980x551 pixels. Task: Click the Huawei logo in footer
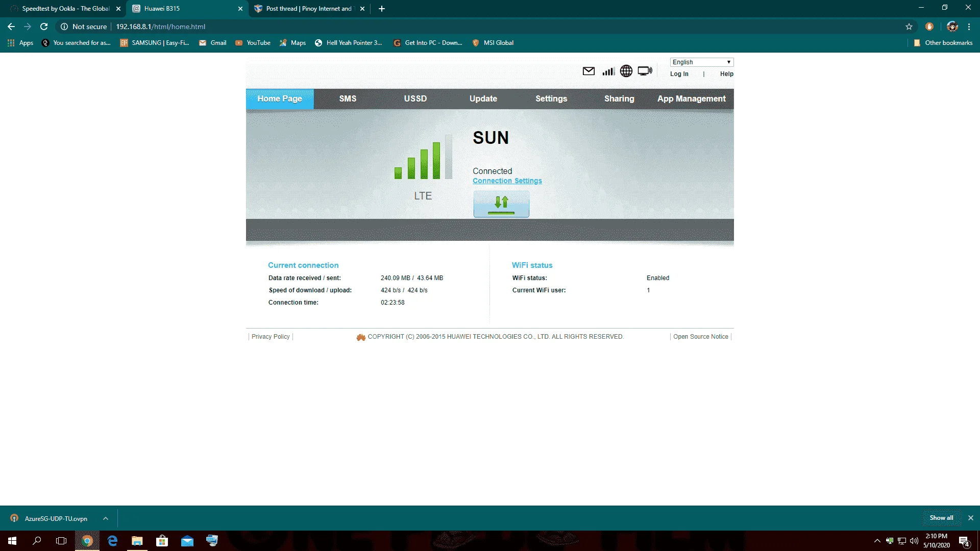pos(361,337)
